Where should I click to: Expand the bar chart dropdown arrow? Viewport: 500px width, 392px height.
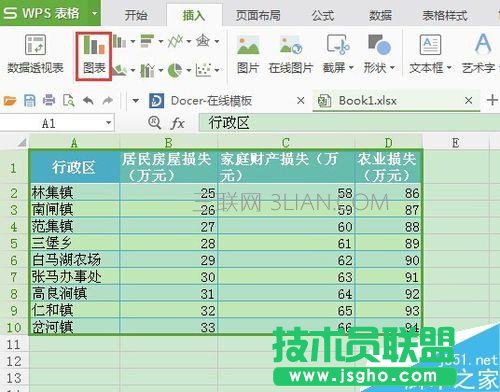(x=161, y=42)
